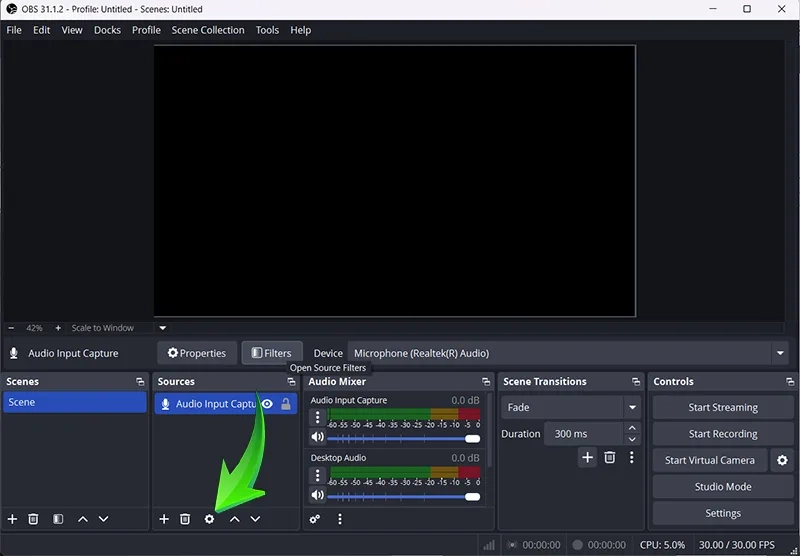Open the Scene Collection menu

[208, 30]
